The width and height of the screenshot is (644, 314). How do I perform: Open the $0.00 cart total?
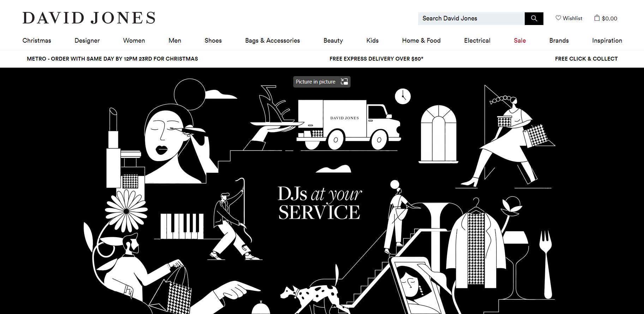(609, 18)
